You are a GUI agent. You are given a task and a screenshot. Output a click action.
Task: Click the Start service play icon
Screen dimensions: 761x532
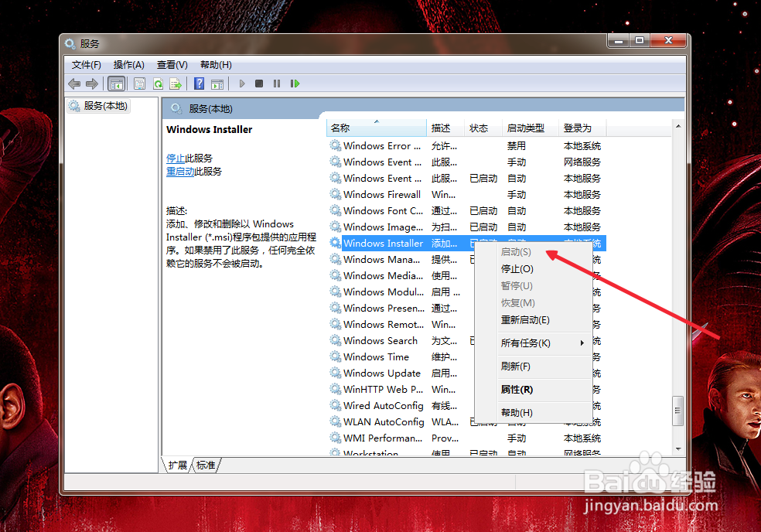click(242, 84)
